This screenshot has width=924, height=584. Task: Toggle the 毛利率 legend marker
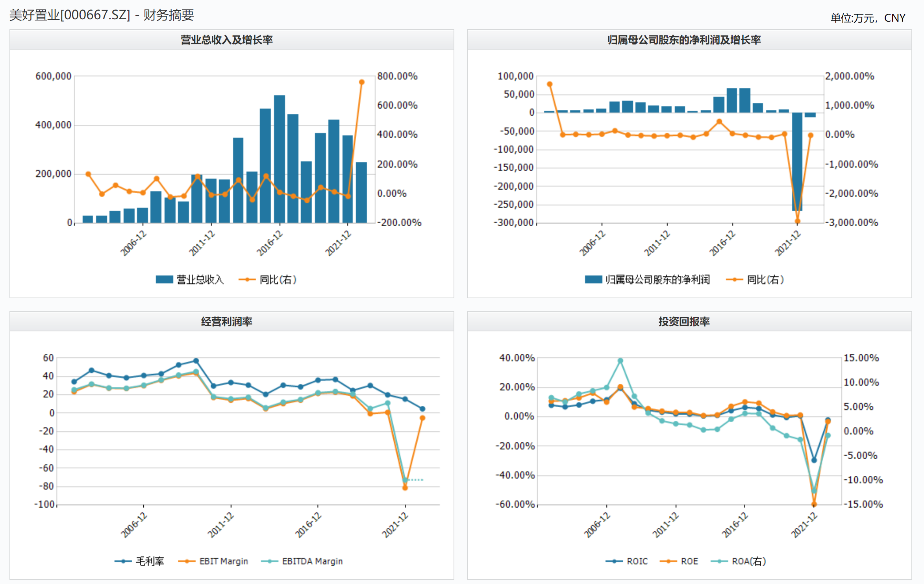pyautogui.click(x=123, y=561)
